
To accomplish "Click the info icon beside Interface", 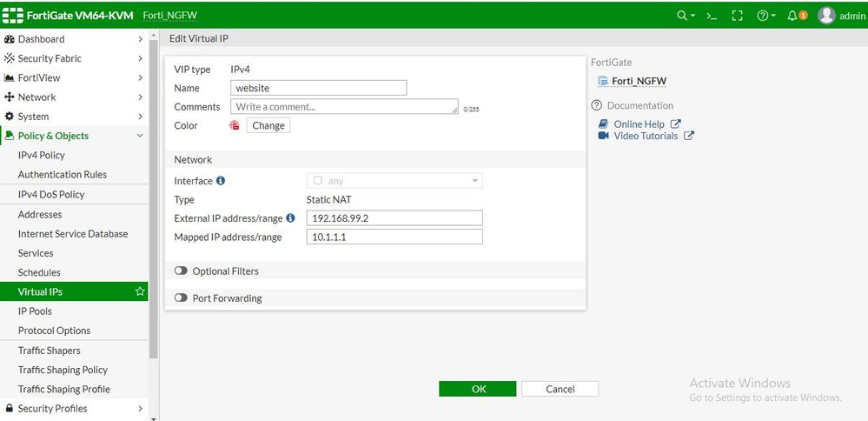I will pos(221,181).
